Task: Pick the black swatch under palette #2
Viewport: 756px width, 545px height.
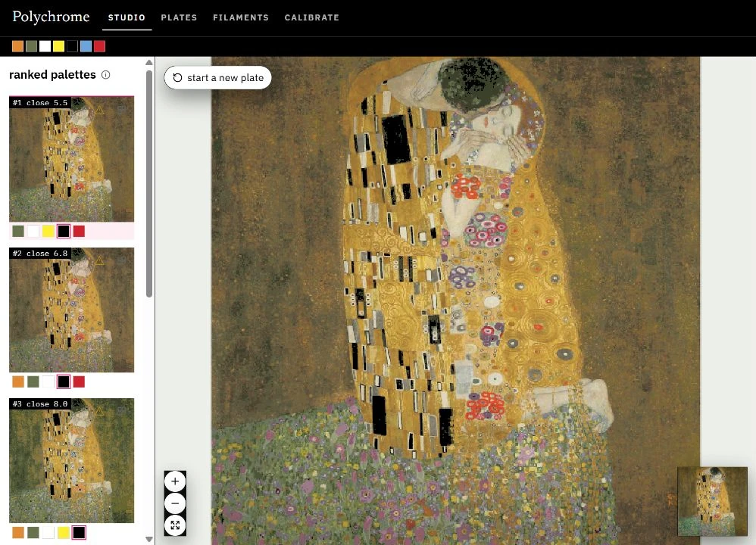Action: 64,381
